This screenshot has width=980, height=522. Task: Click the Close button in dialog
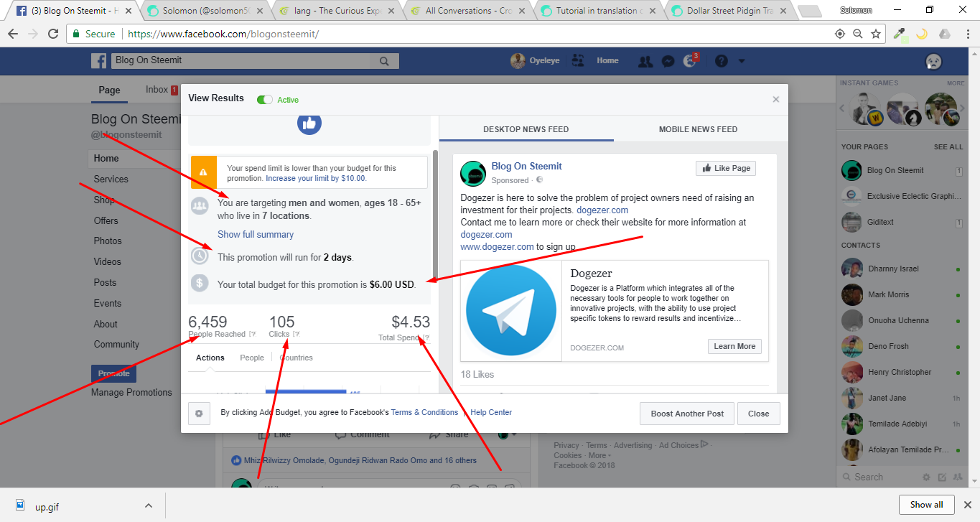[x=759, y=414]
